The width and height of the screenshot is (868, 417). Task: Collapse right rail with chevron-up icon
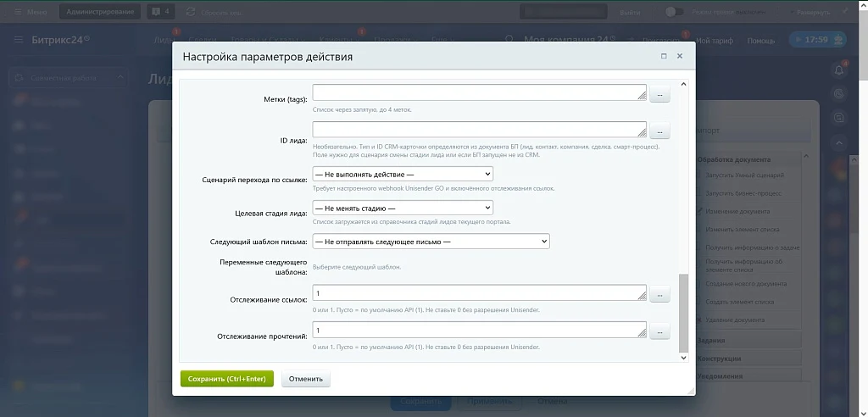coord(839,143)
